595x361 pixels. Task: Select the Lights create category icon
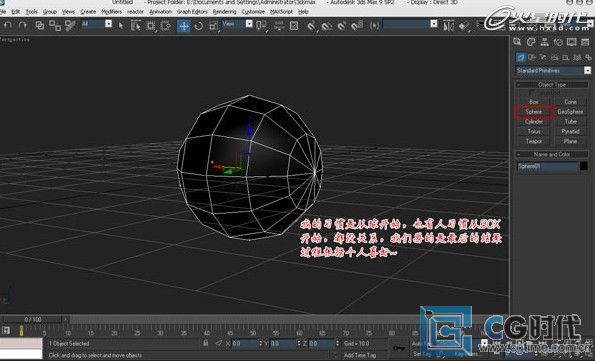[543, 57]
